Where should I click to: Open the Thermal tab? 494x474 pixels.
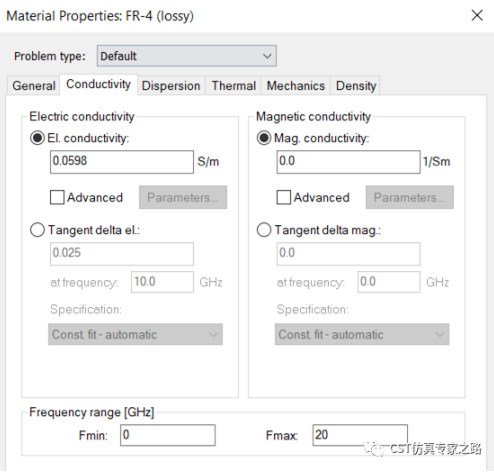click(234, 86)
